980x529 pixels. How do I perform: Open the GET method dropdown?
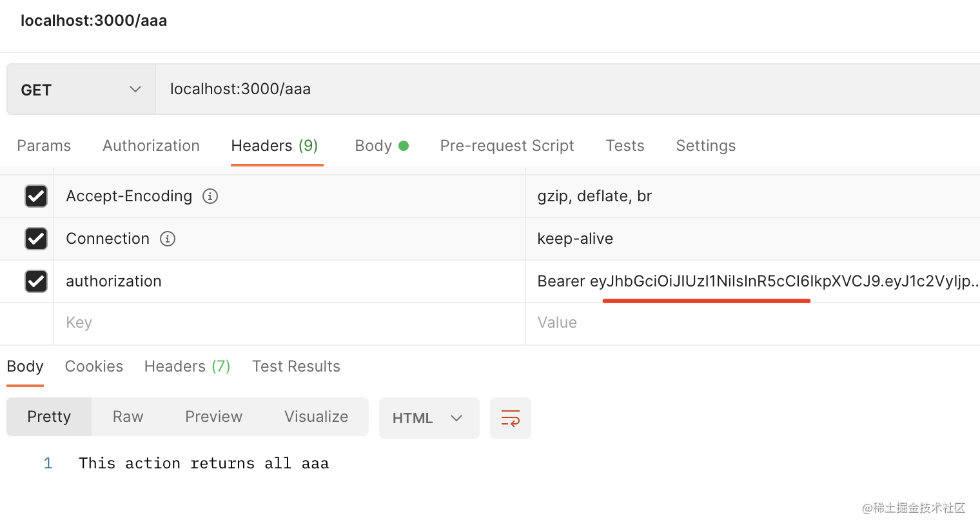pyautogui.click(x=81, y=90)
